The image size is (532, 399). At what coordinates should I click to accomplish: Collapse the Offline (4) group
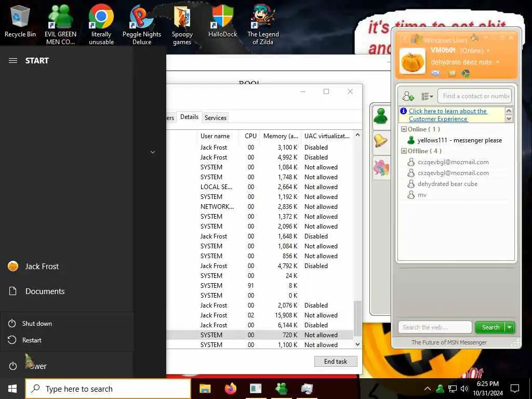click(404, 151)
